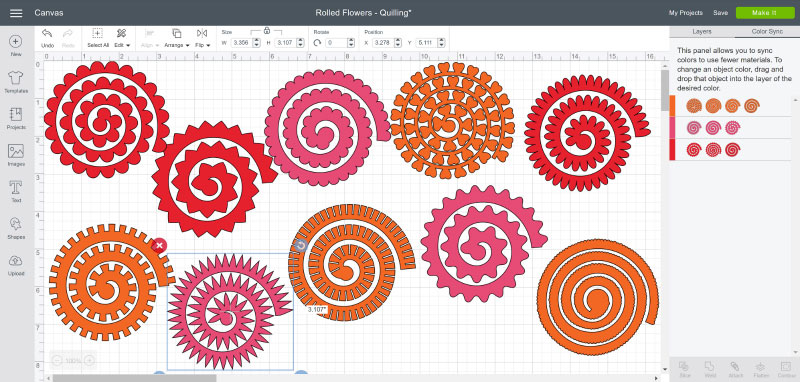Click the green Make It button
The image size is (800, 382).
[x=765, y=13]
